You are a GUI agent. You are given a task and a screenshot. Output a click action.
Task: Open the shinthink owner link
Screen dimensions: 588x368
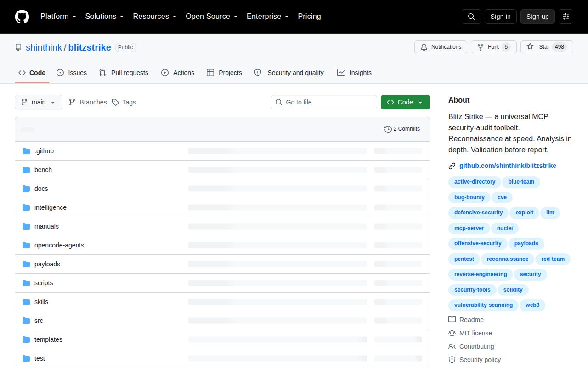pyautogui.click(x=44, y=47)
